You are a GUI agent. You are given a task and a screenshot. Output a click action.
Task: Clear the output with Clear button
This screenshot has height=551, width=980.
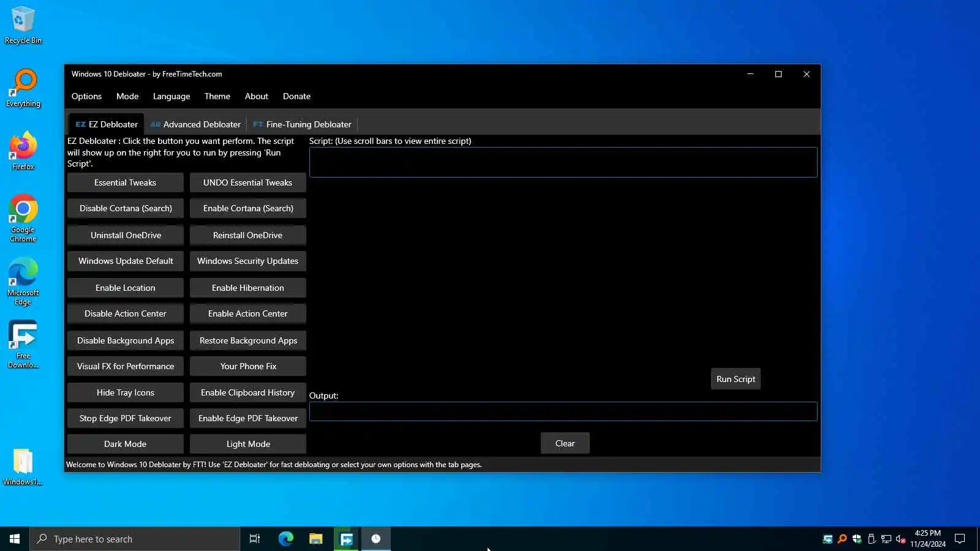coord(565,443)
